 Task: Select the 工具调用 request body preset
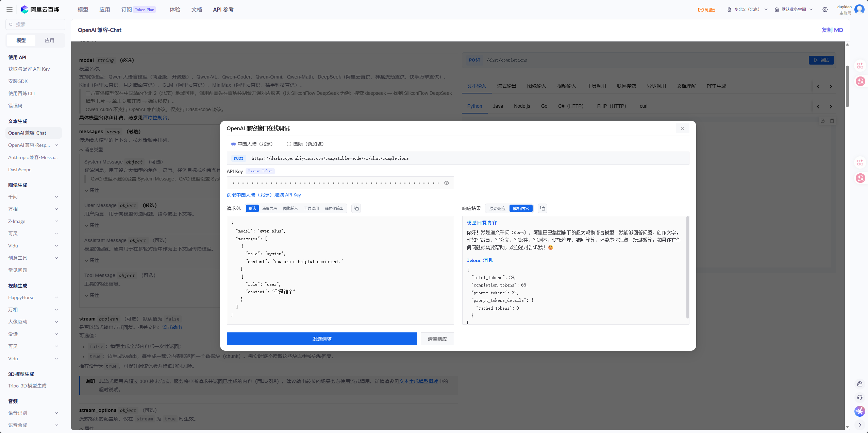[x=312, y=208]
